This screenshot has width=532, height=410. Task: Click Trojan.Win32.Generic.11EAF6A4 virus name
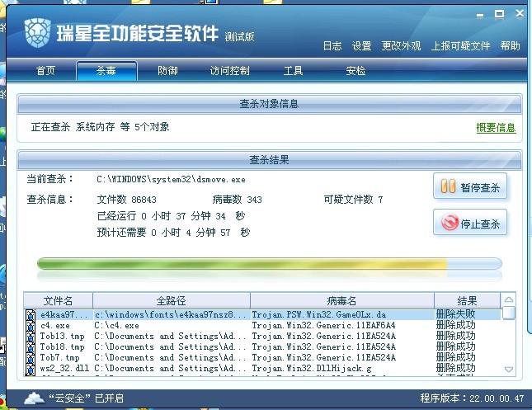point(323,326)
